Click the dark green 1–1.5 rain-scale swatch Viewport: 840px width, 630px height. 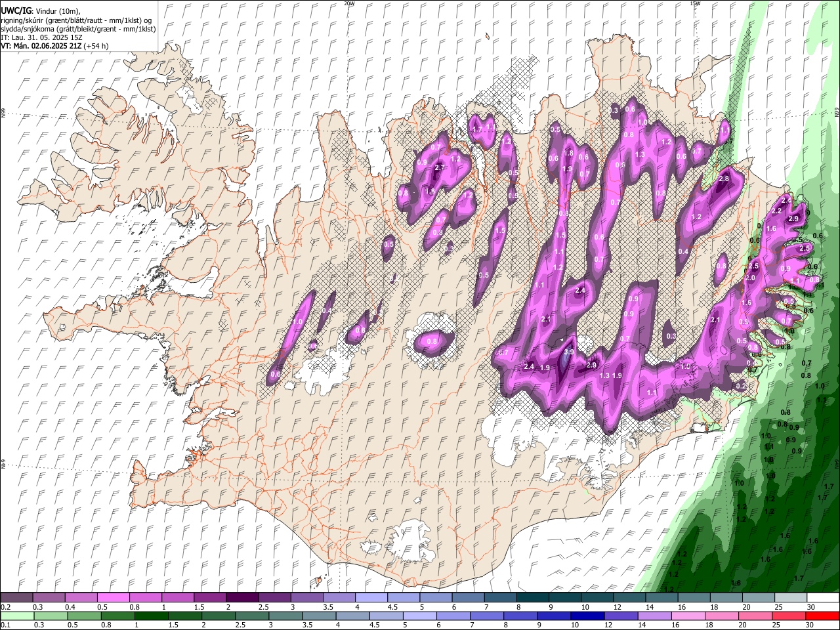pyautogui.click(x=151, y=616)
